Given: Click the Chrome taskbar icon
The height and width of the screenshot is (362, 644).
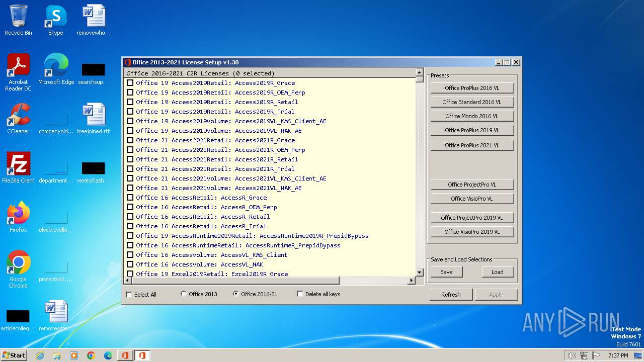Looking at the screenshot, I should pos(91,355).
